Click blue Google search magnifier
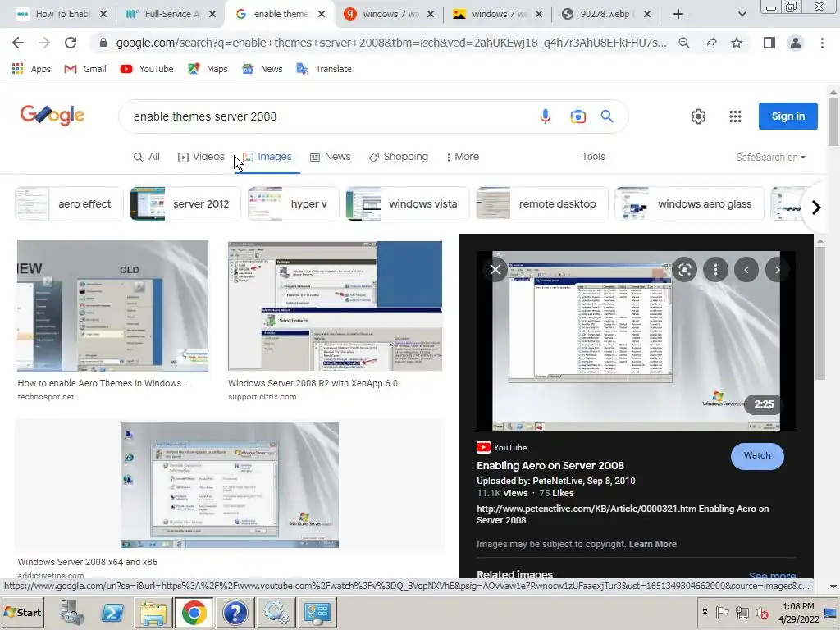 tap(607, 116)
